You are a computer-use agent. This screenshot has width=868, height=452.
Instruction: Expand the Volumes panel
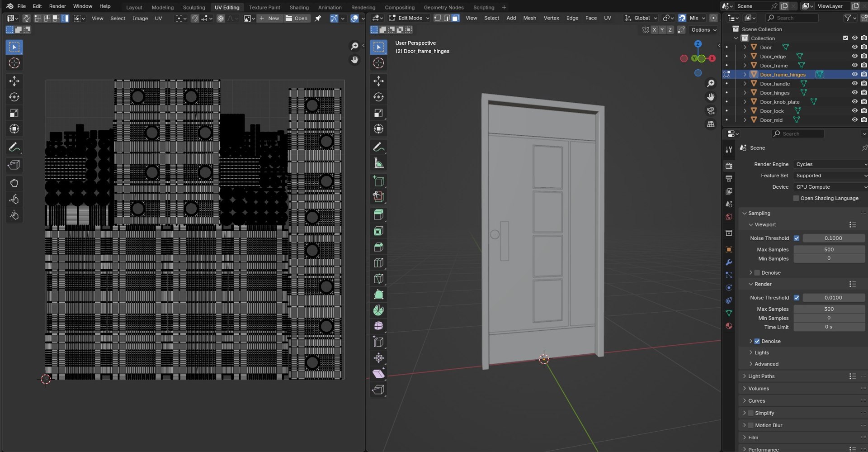pos(758,389)
